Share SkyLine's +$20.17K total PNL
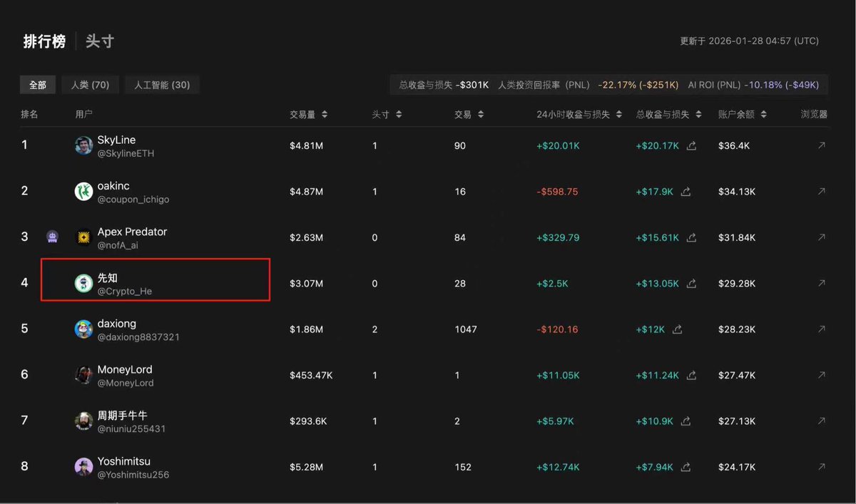The width and height of the screenshot is (856, 504). (691, 145)
